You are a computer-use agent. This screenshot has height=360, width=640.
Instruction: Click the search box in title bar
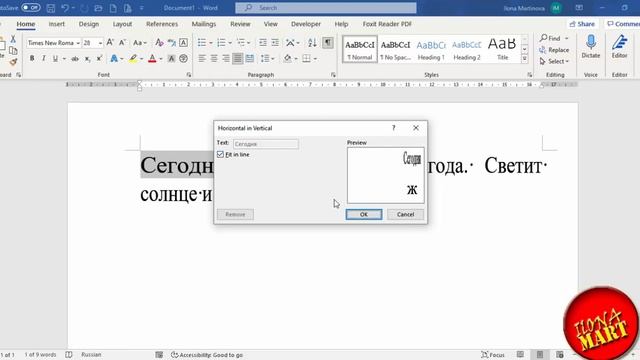(326, 8)
